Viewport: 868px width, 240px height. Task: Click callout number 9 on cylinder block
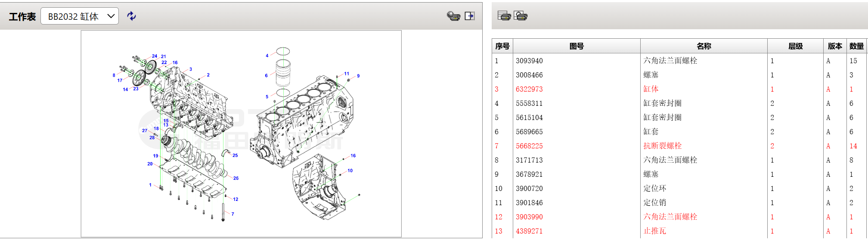click(358, 76)
